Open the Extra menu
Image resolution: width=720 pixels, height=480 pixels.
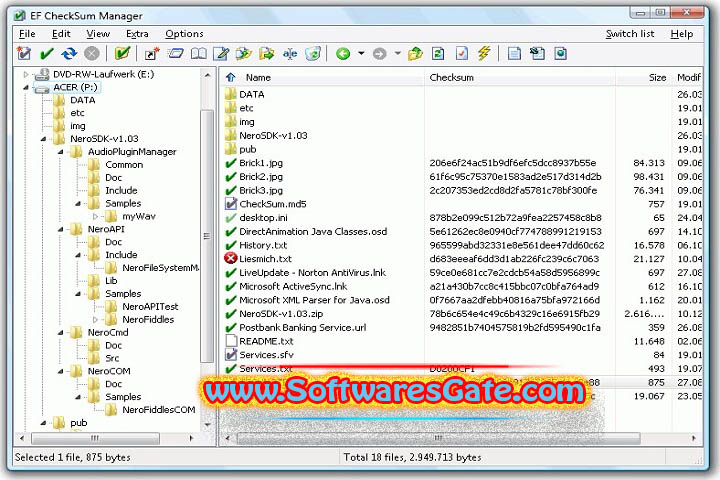pyautogui.click(x=137, y=34)
